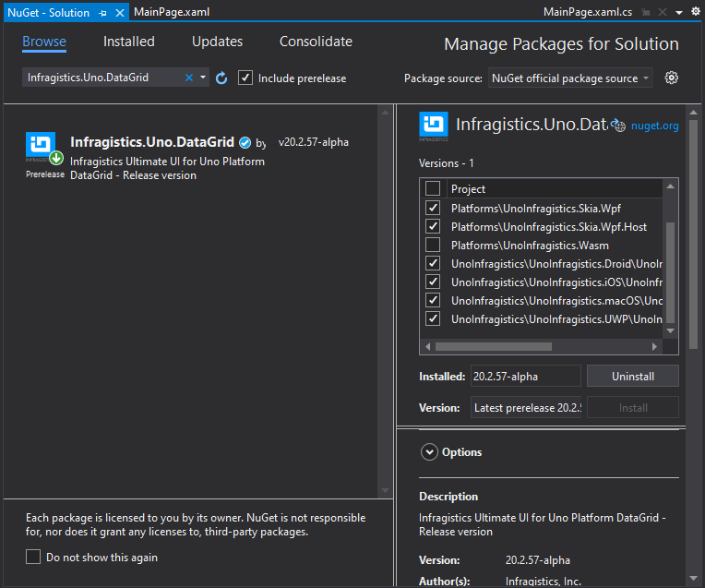Open package source settings gear icon
This screenshot has height=588, width=705.
(x=671, y=78)
